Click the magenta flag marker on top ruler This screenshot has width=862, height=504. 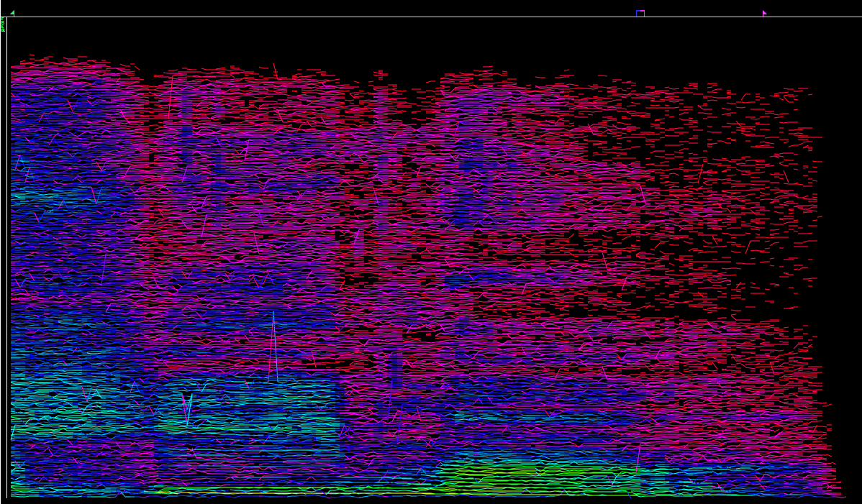tap(764, 13)
